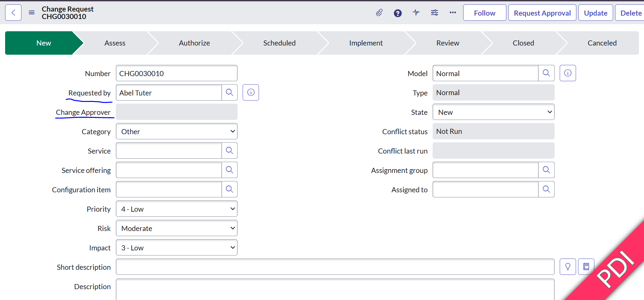Screen dimensions: 644x300
Task: Open the form context menu hamburger icon
Action: 32,13
